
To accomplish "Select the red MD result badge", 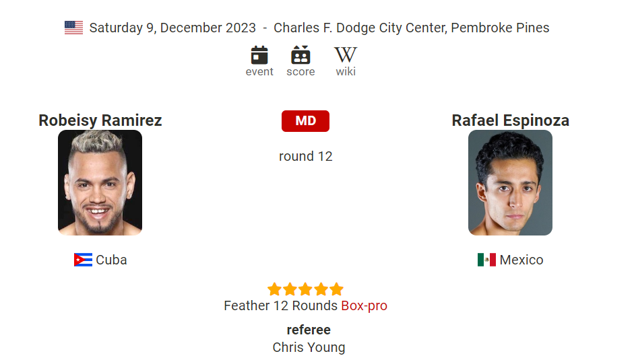I will point(305,121).
